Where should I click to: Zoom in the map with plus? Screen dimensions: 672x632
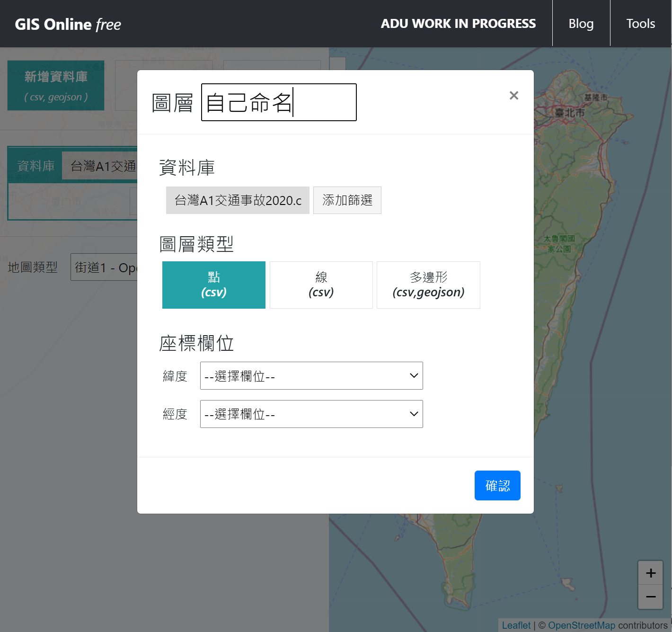(x=651, y=573)
